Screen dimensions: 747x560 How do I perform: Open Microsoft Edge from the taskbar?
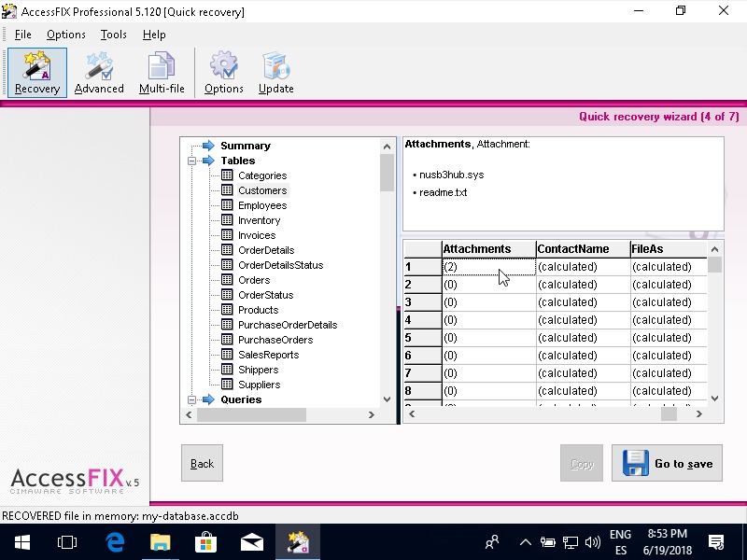pyautogui.click(x=116, y=541)
